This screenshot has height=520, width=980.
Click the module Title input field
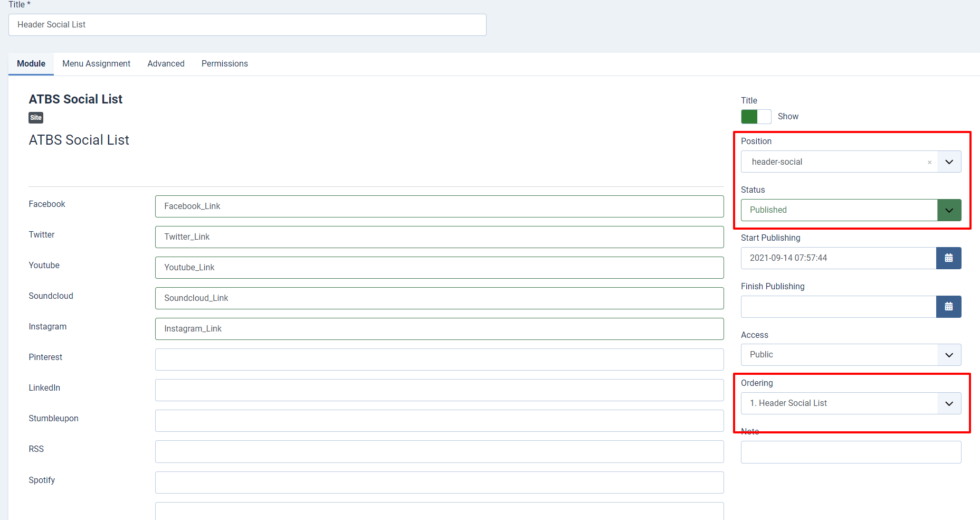coord(247,25)
